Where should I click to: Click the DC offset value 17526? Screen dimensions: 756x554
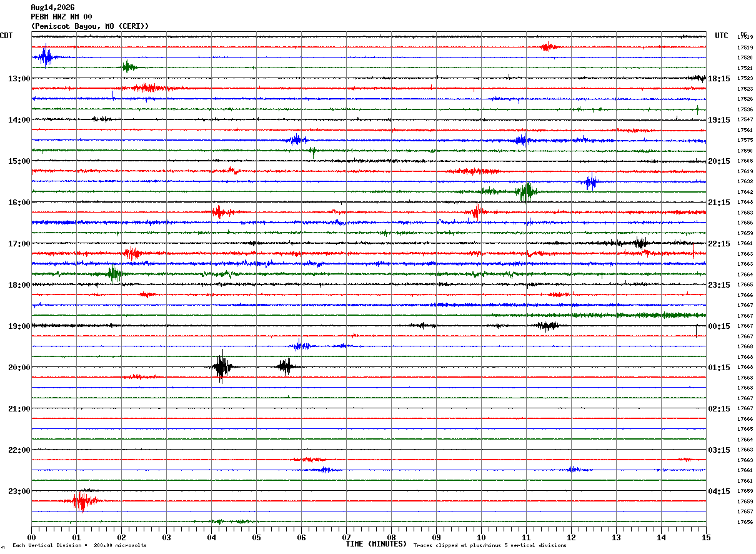coord(745,99)
